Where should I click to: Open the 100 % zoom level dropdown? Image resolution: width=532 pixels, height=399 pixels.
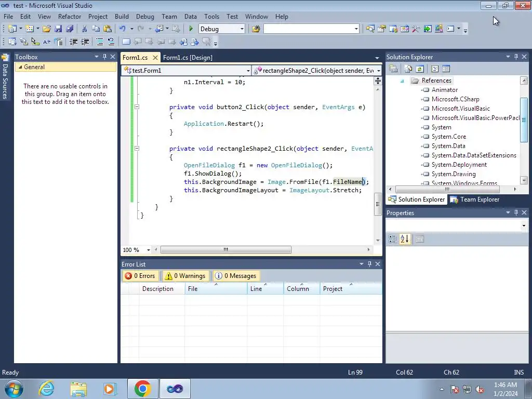click(x=148, y=250)
